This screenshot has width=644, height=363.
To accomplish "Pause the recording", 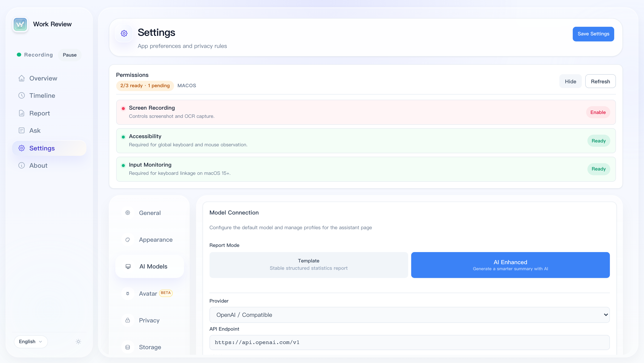I will point(70,55).
